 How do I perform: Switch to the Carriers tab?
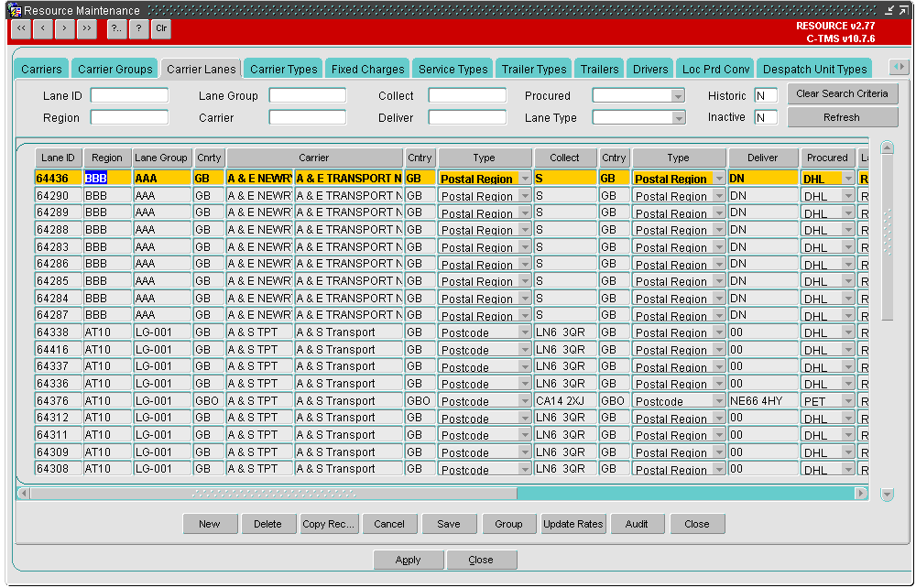(41, 69)
